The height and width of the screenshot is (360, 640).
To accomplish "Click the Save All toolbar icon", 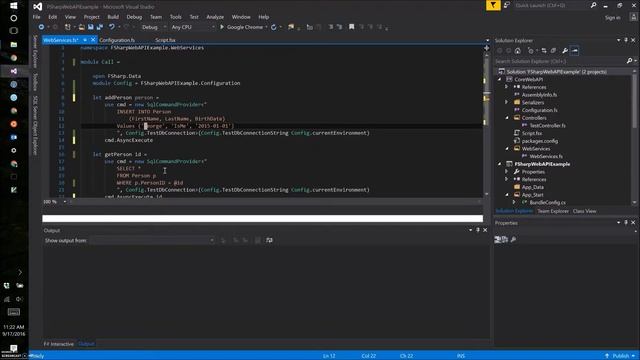I will (x=100, y=27).
